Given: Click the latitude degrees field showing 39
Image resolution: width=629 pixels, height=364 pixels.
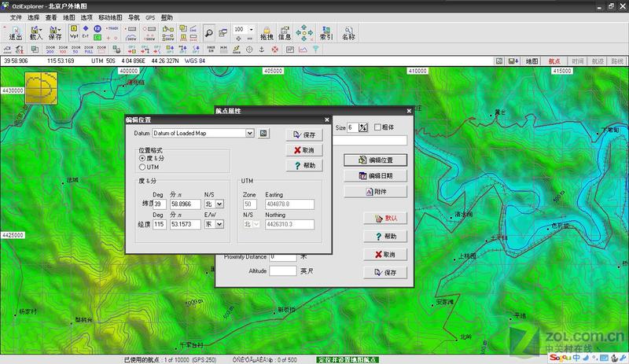Looking at the screenshot, I should point(160,204).
